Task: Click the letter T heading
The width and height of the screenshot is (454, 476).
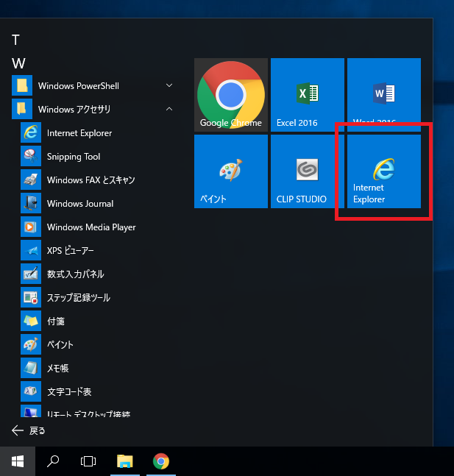Action: (16, 40)
